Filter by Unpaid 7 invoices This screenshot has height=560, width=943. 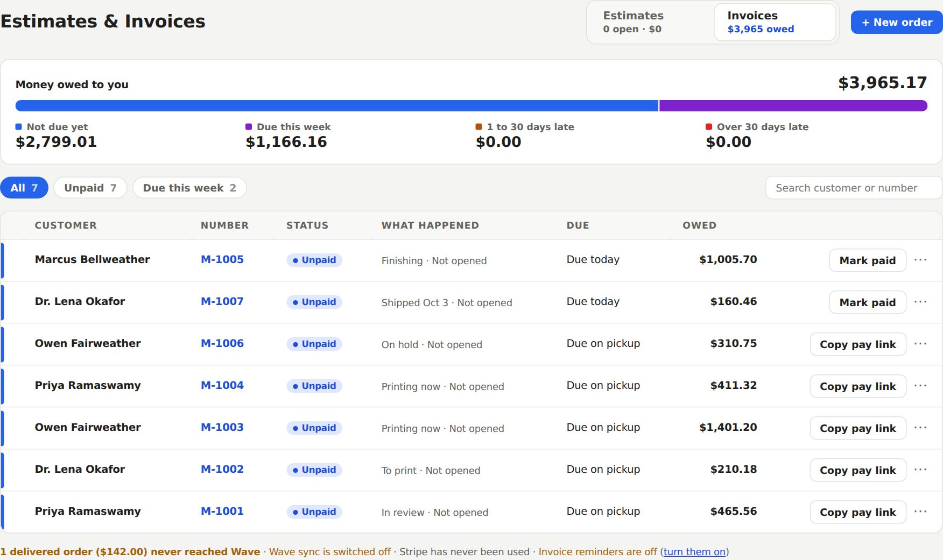point(90,188)
